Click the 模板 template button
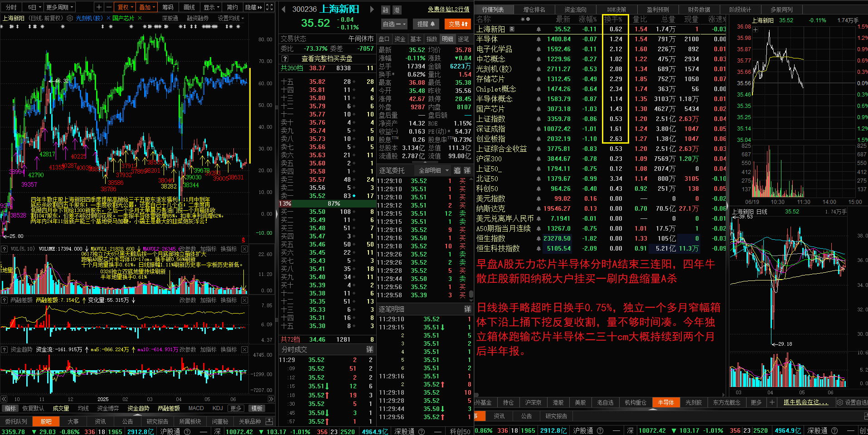The image size is (868, 435). (x=257, y=408)
